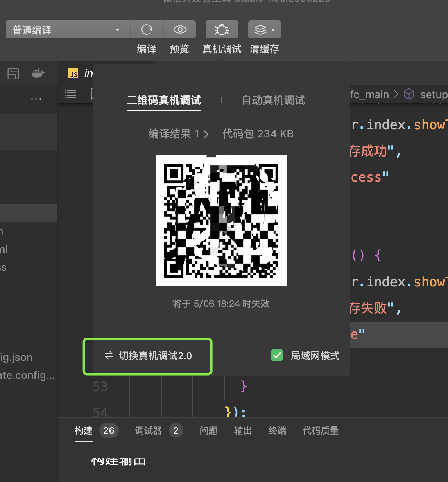Viewport: 448px width, 482px height.
Task: Select the file ending in ate.config...
Action: tap(27, 375)
